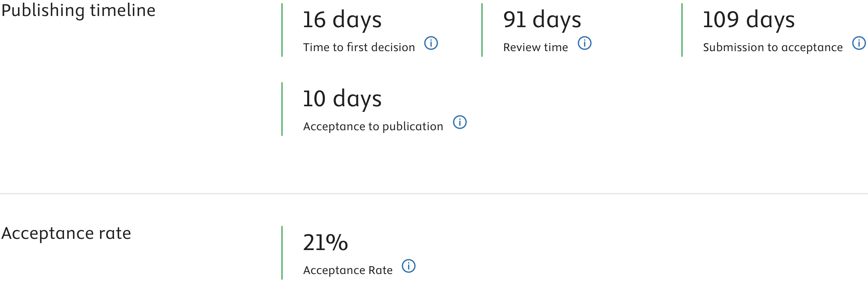
Task: Select the 91 days review value
Action: pos(542,20)
